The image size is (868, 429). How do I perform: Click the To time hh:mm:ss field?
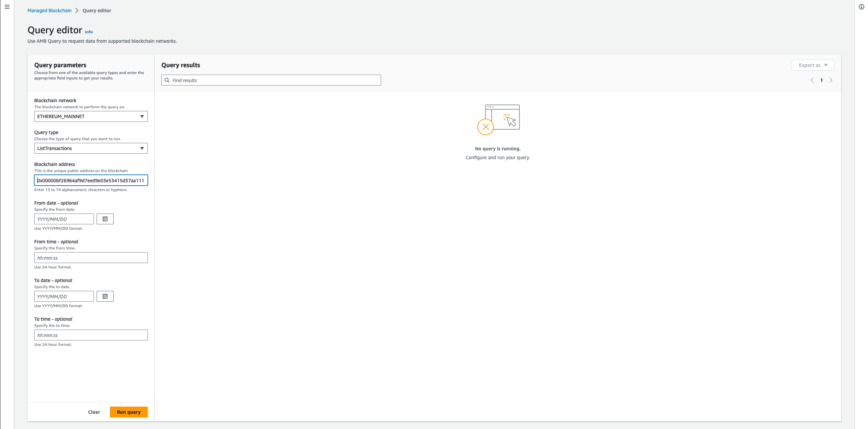point(91,335)
